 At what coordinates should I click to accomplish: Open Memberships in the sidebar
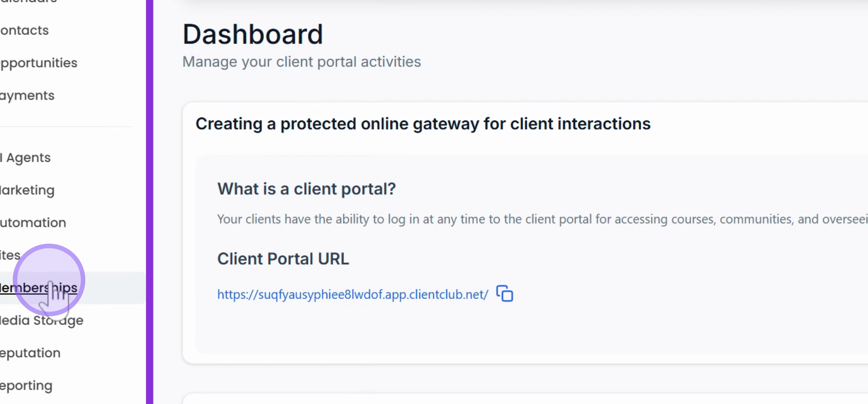39,288
